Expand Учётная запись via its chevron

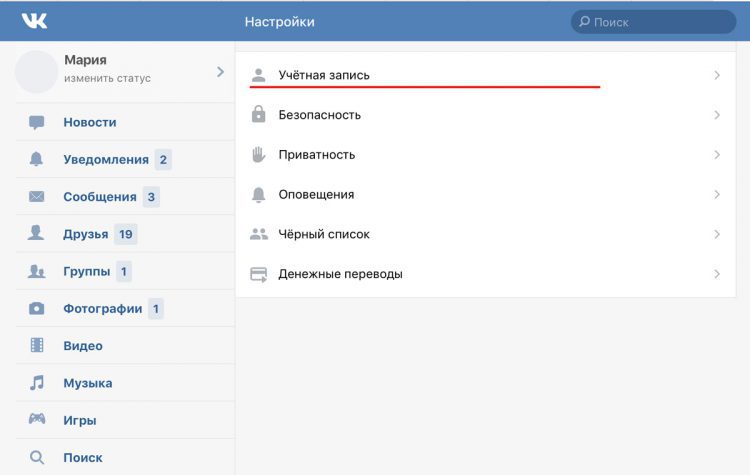[717, 75]
